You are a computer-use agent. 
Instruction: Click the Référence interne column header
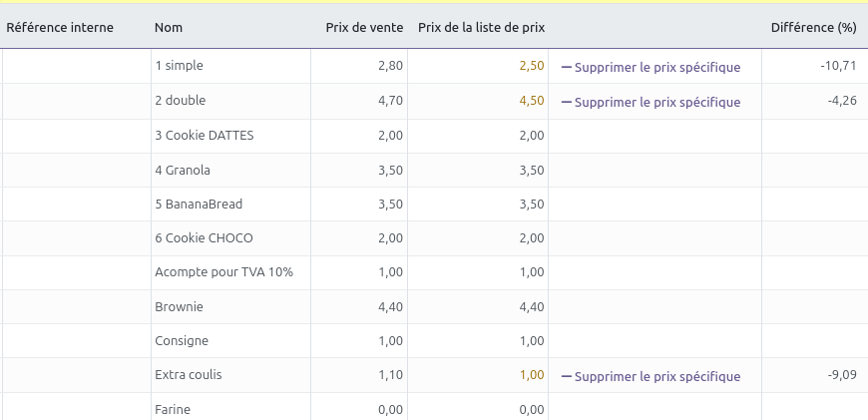point(60,28)
